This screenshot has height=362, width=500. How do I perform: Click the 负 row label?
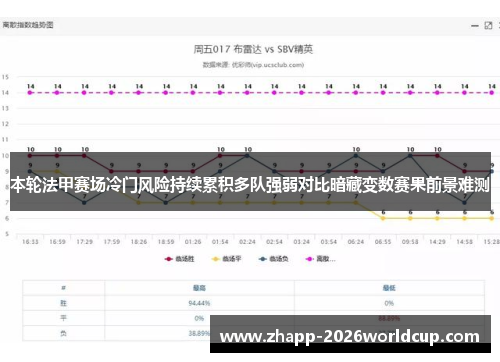pos(63,333)
